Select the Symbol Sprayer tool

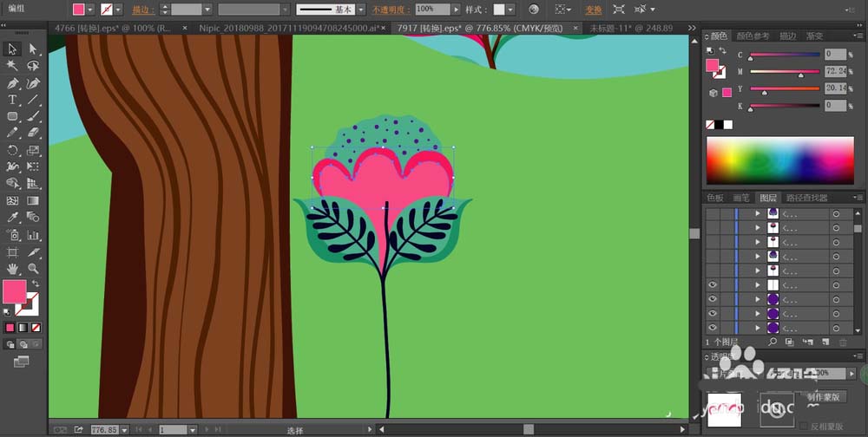coord(12,235)
